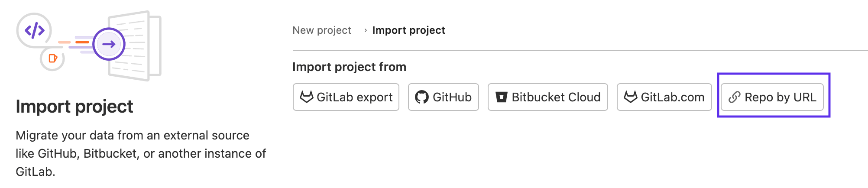Click the chain link icon for Repo by URL
868x188 pixels.
734,97
